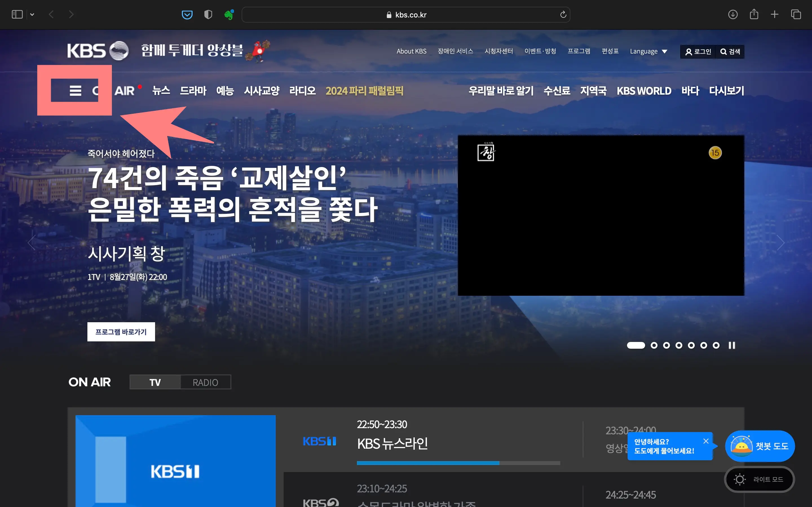Click the Evernote extension icon in browser toolbar

pos(230,14)
